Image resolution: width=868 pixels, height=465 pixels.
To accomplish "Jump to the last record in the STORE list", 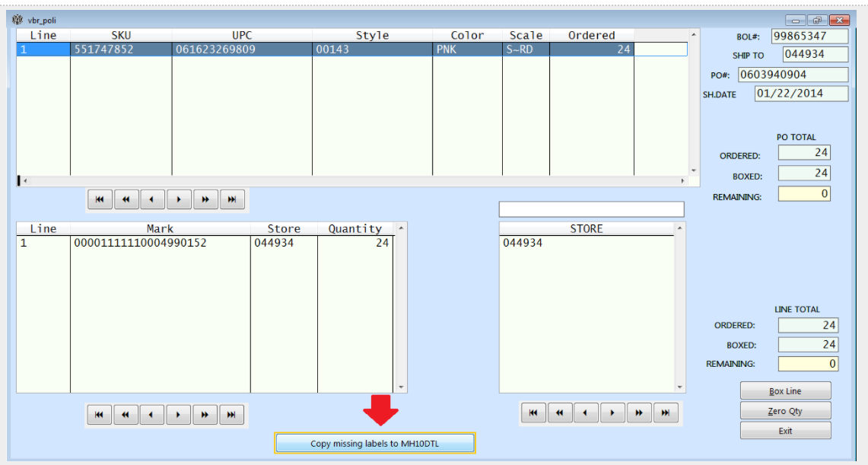I will click(665, 412).
